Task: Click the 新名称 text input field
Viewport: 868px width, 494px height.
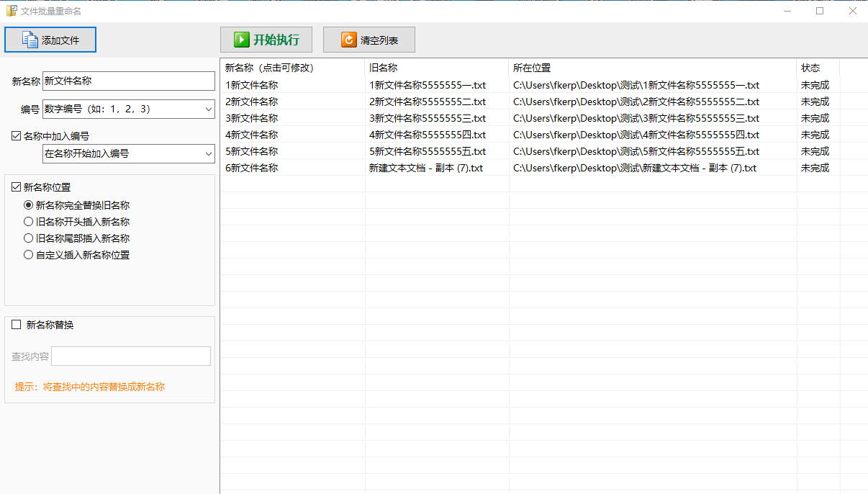Action: (x=129, y=81)
